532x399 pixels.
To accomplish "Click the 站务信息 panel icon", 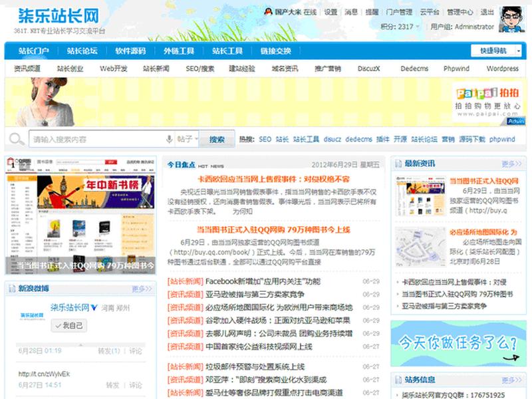I will click(398, 380).
